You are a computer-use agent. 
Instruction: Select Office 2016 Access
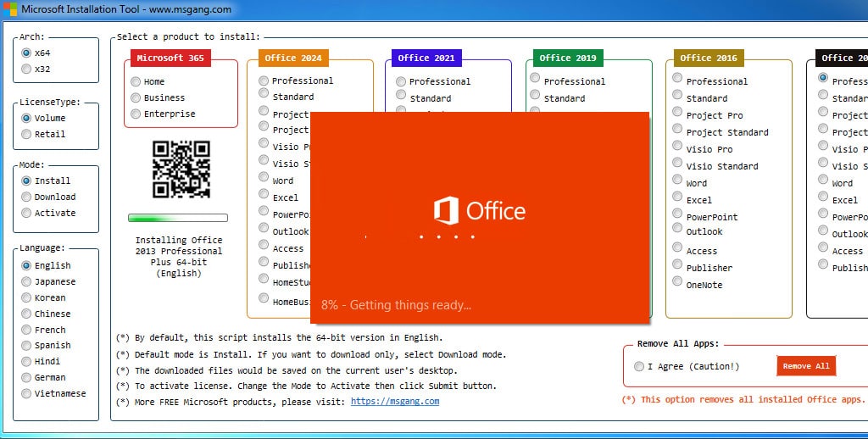[677, 247]
